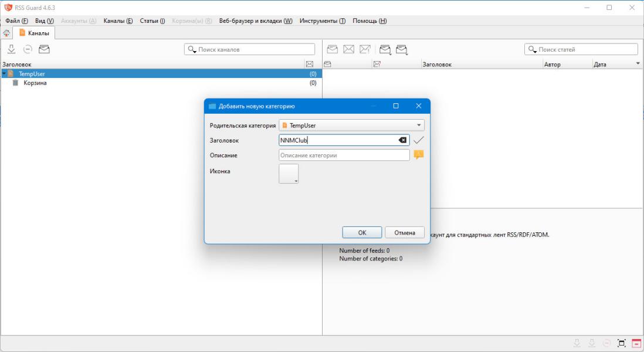Click the text Number of categories: 0
Viewport: 644px width, 352px height.
pos(371,259)
